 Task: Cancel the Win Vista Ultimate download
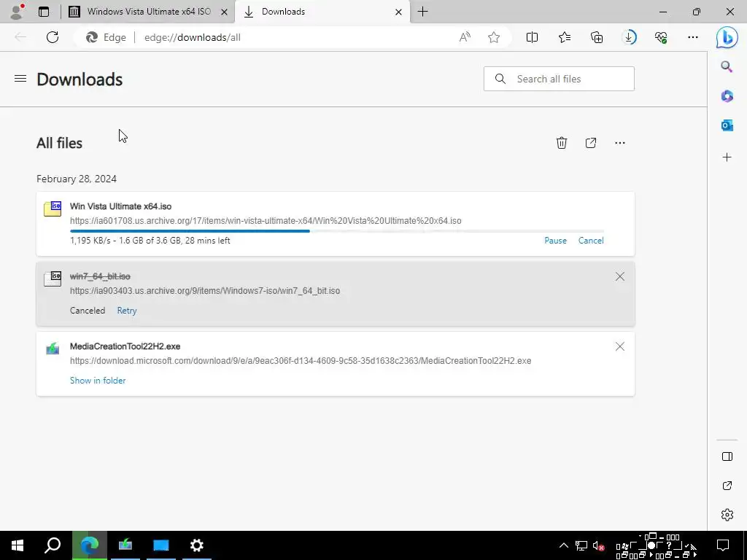coord(591,241)
